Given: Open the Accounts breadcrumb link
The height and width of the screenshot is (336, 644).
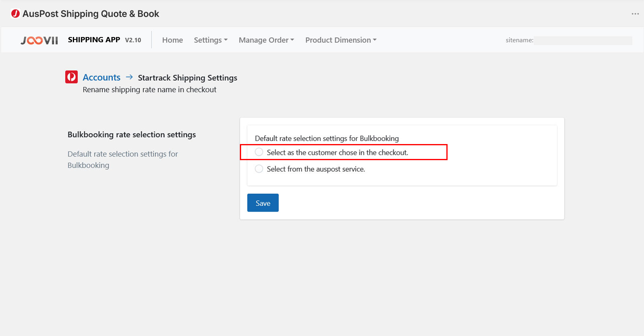Looking at the screenshot, I should [x=101, y=77].
